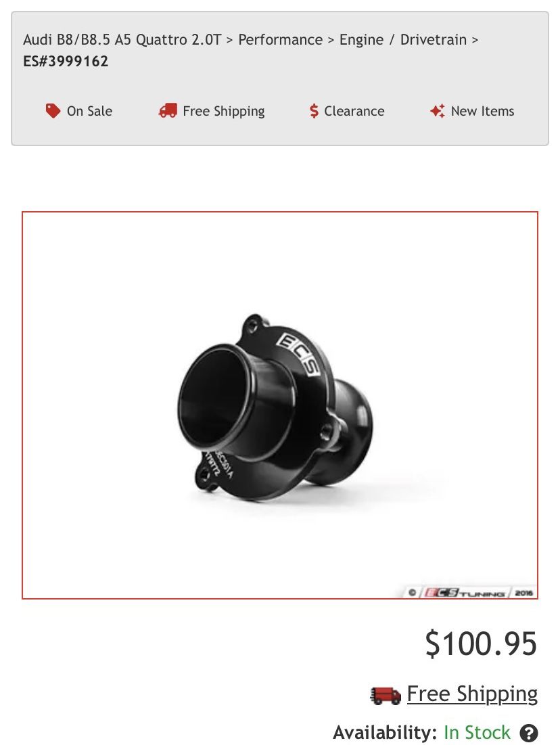Click the truck icon beside Free Shipping link
The width and height of the screenshot is (560, 745).
pos(386,695)
